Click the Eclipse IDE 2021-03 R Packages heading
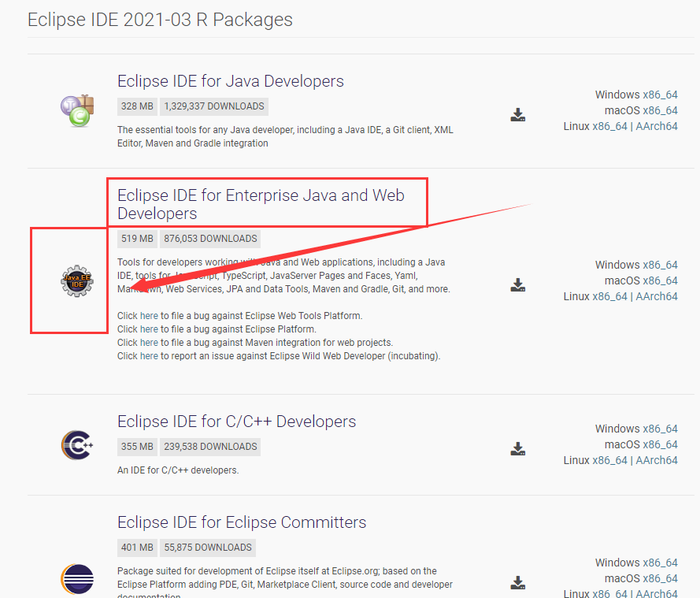Image resolution: width=700 pixels, height=598 pixels. click(160, 20)
